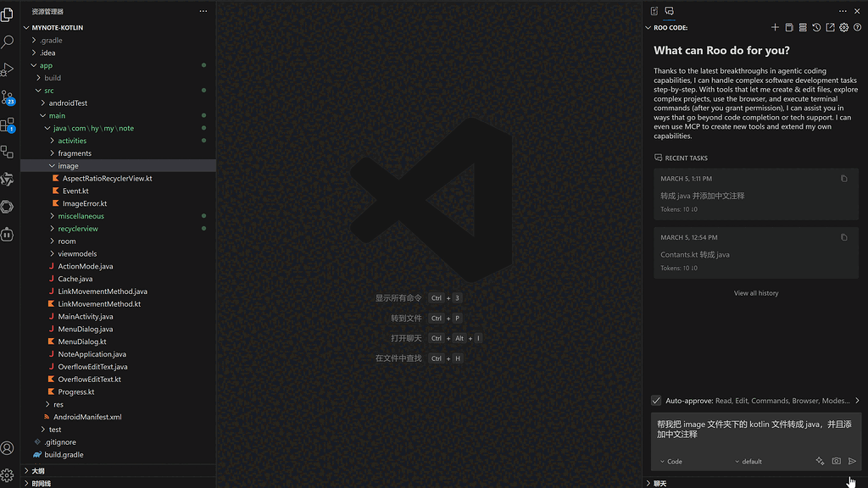
Task: Open AspectRatioRecyclerView.kt file
Action: point(107,178)
